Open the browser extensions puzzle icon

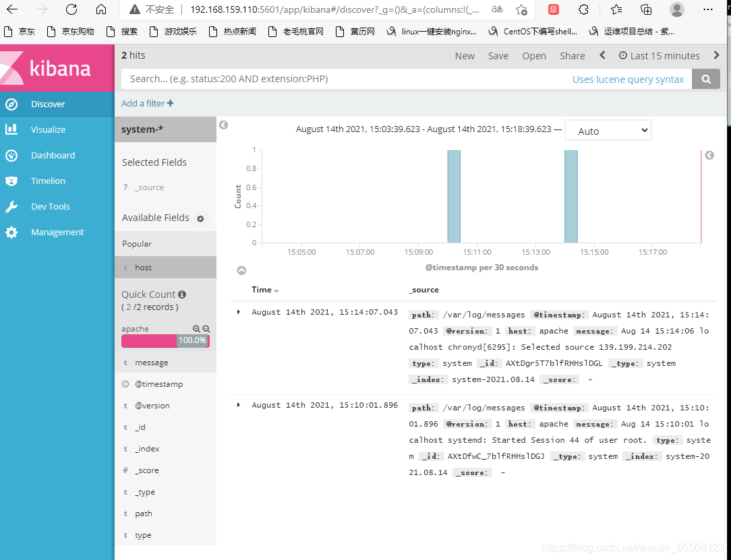coord(583,9)
